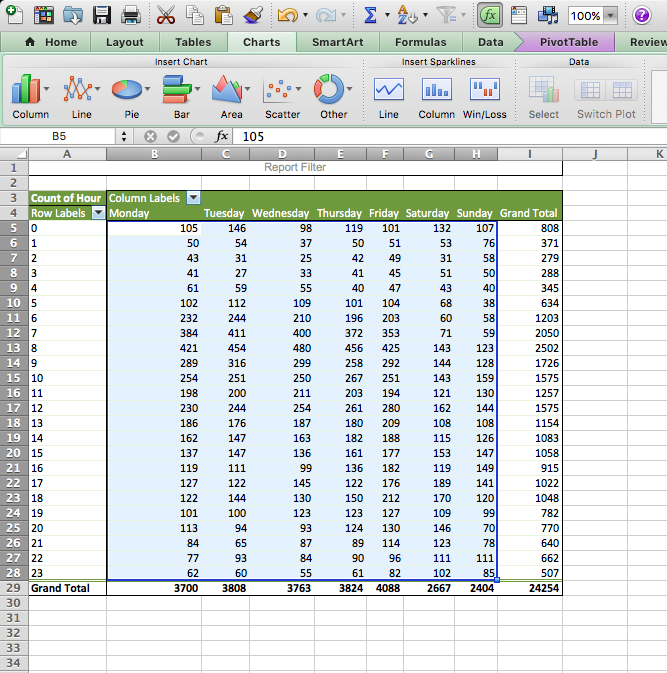Viewport: 667px width, 673px height.
Task: Cut selection with scissors icon
Action: [x=166, y=15]
